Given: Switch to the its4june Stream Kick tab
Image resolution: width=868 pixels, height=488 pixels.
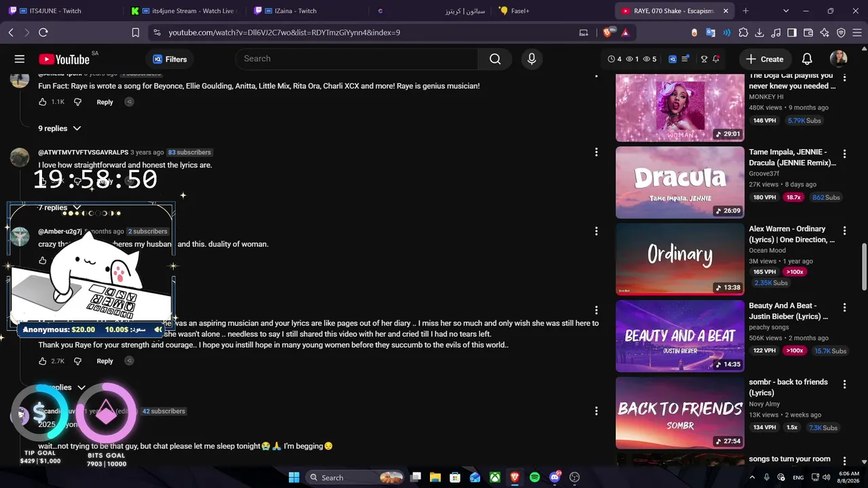Looking at the screenshot, I should coord(183,11).
